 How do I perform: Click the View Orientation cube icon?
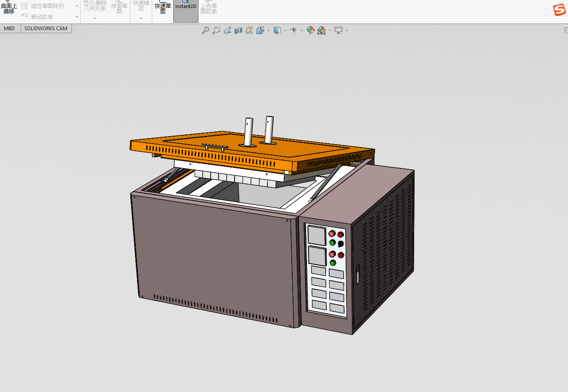260,30
